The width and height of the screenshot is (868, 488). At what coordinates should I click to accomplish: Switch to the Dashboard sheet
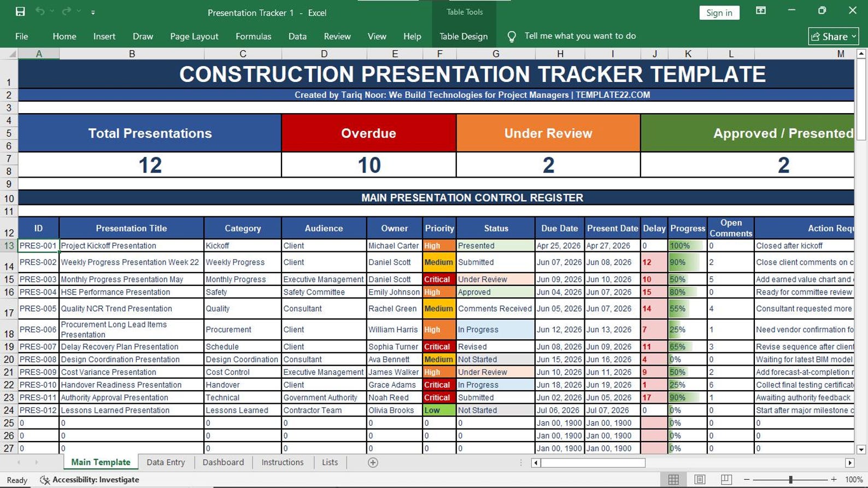click(223, 462)
